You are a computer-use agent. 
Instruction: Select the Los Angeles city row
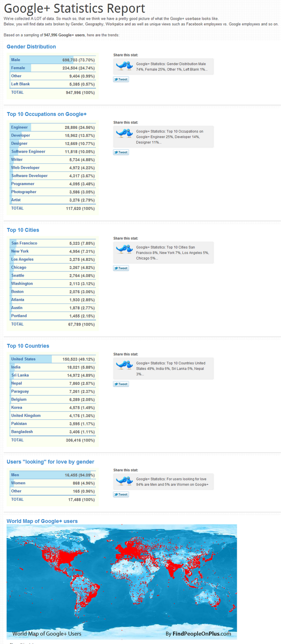[53, 260]
